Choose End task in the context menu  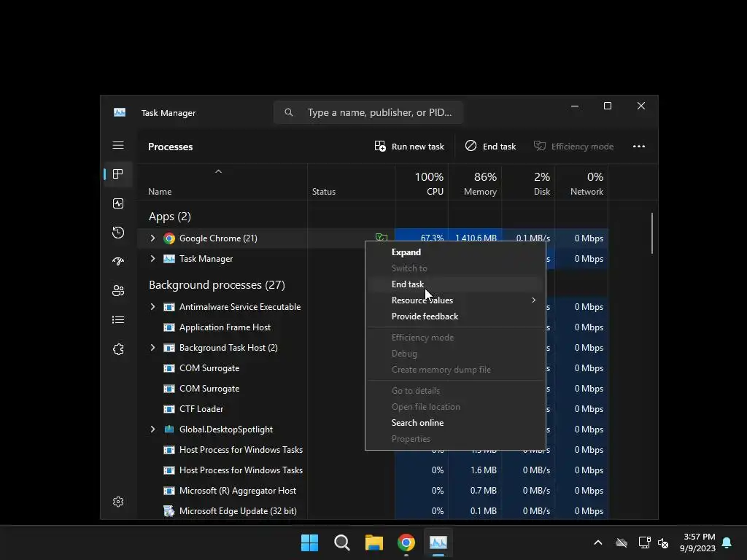(408, 284)
